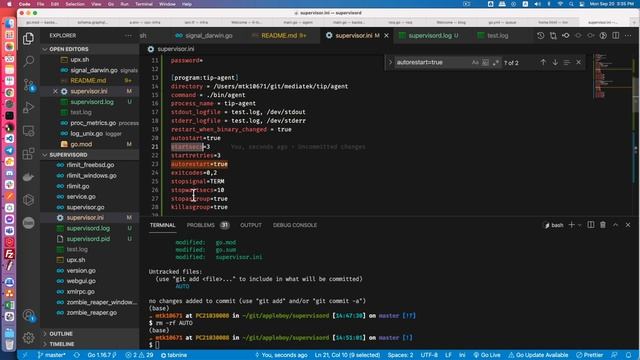Screen dimensions: 640x360
Task: Click Open Changes icon in editor toolbar
Action: coord(553,36)
